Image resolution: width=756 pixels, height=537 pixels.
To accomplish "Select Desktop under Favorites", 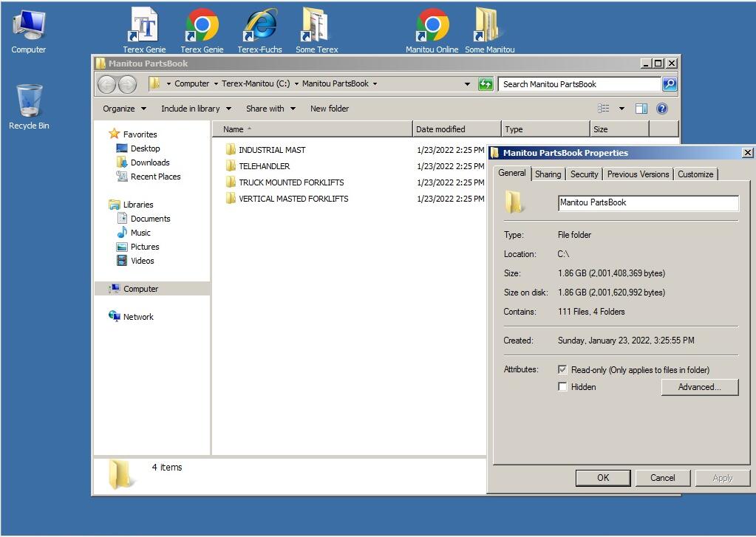I will (x=145, y=148).
